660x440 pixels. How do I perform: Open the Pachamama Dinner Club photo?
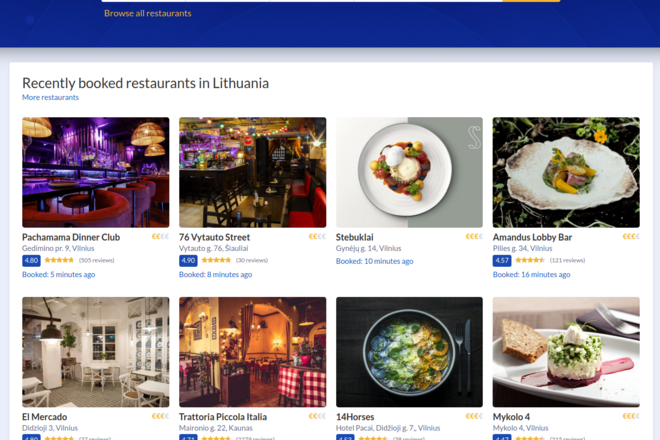[96, 172]
